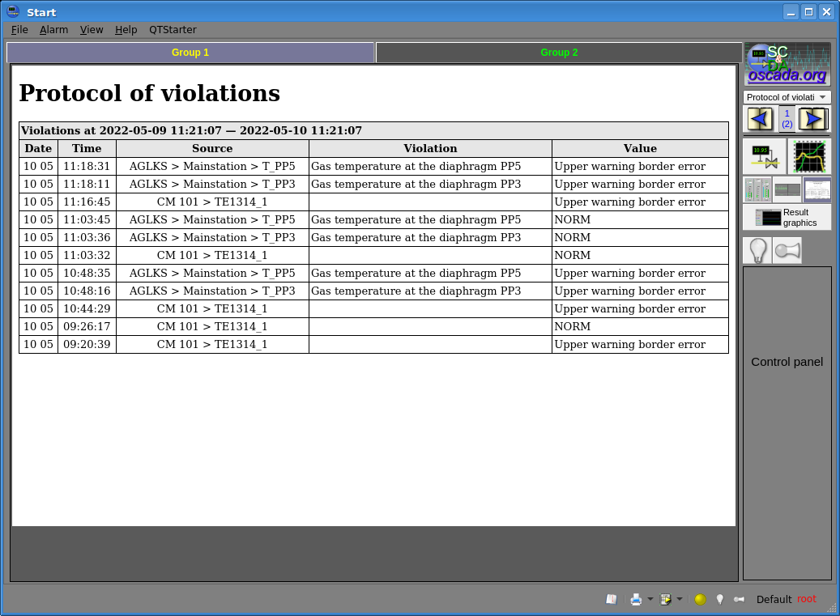This screenshot has width=840, height=616.
Task: Open the print options dropdown arrow
Action: click(x=650, y=599)
